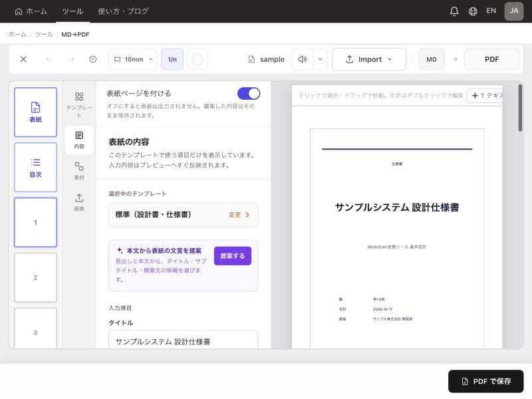
Task: Switch language to EN
Action: pos(491,11)
